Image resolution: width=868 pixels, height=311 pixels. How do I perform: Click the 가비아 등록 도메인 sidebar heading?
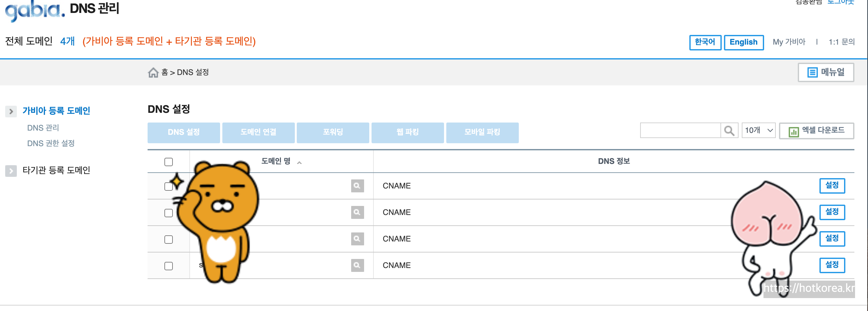click(x=56, y=111)
